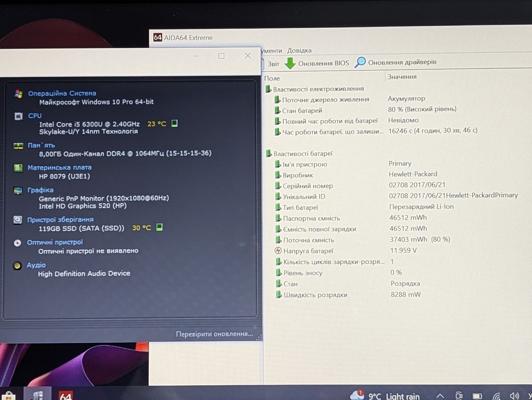The image size is (532, 400).
Task: Click the Аудіо heading link
Action: [36, 265]
